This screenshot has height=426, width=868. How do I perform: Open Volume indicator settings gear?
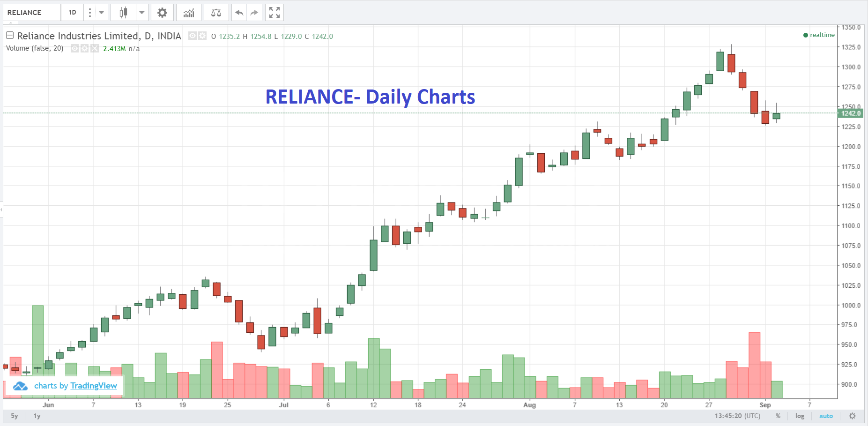coord(84,48)
